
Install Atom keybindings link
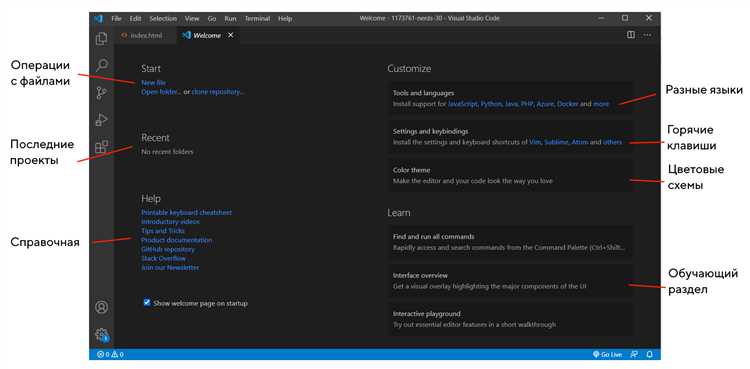pos(580,142)
